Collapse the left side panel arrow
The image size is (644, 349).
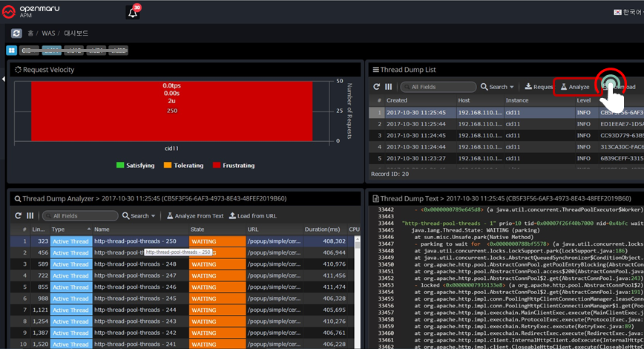(x=3, y=79)
